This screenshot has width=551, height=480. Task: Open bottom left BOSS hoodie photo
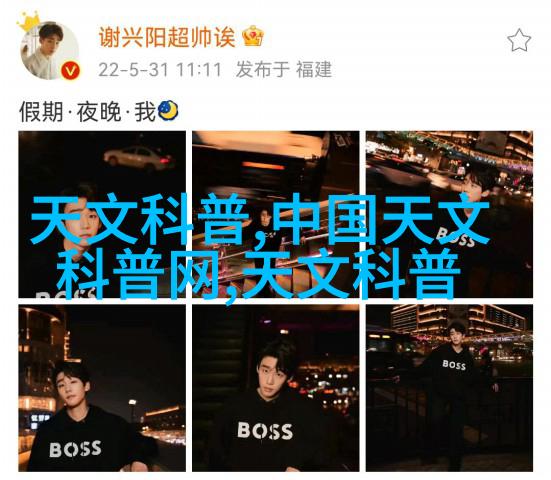[102, 388]
